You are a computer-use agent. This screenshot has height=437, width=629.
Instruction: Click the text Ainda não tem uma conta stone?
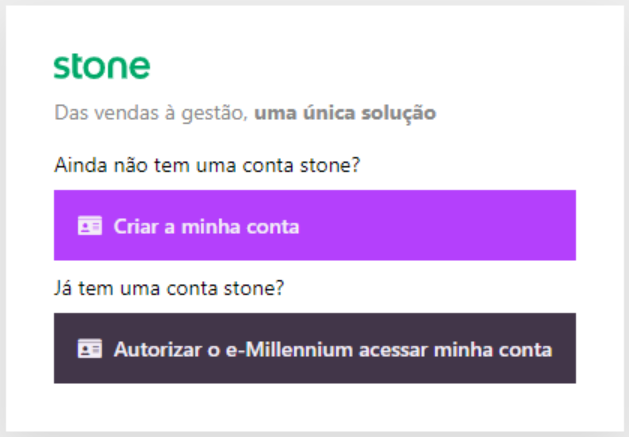coord(207,164)
